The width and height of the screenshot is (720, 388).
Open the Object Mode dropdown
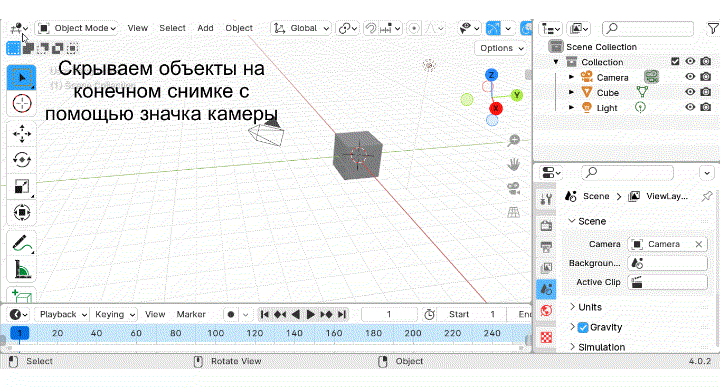coord(77,28)
